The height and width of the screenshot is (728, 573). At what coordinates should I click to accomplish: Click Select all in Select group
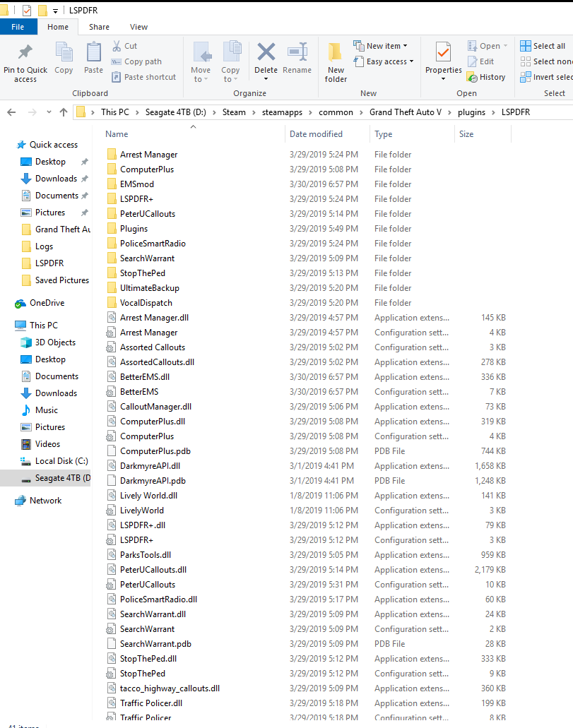point(543,46)
